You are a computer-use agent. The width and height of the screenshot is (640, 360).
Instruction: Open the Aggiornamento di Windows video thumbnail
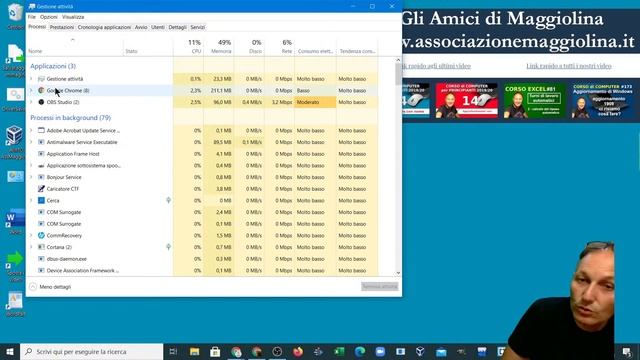coord(602,100)
